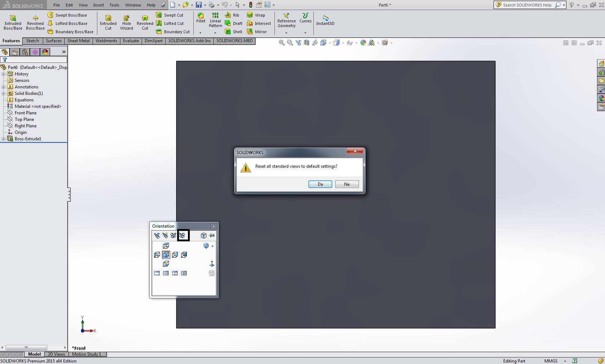Screen dimensions: 605x364
Task: Click the Normal To view icon
Action: tap(212, 264)
